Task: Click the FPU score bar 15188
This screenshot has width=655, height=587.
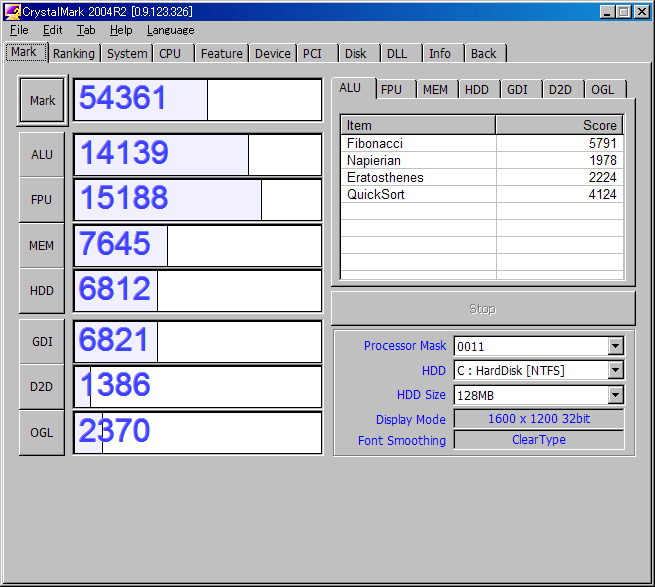Action: (x=198, y=200)
